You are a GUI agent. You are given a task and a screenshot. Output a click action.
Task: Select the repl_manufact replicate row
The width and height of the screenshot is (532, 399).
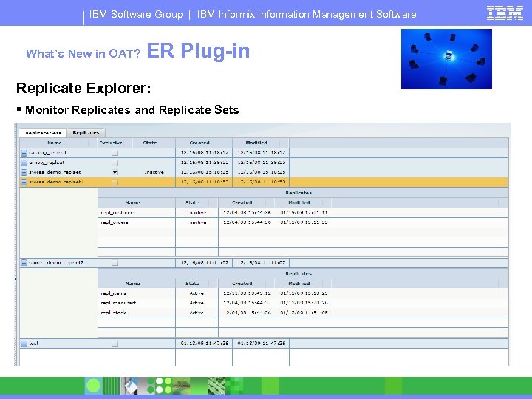[302, 303]
